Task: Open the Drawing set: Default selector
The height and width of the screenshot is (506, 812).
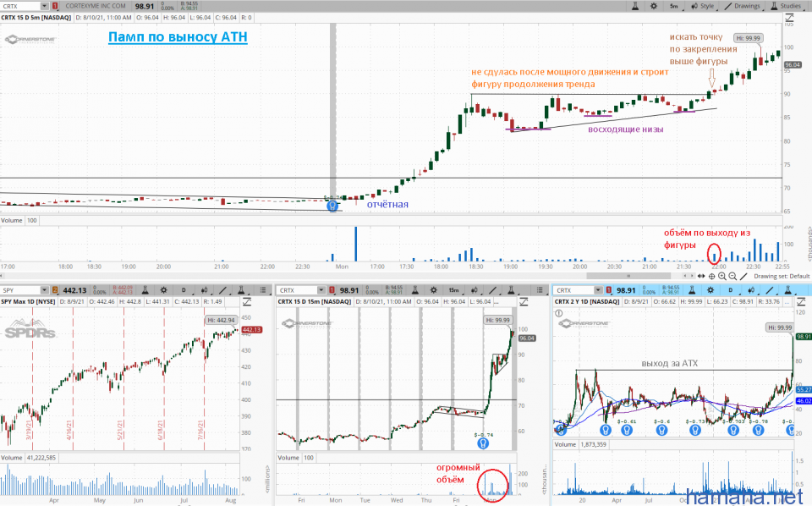Action: (782, 276)
